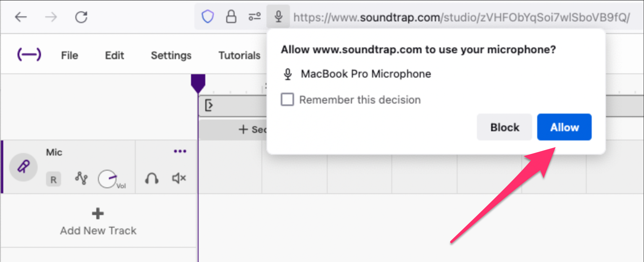Image resolution: width=644 pixels, height=262 pixels.
Task: Check the Remember this decision checkbox
Action: [x=287, y=100]
